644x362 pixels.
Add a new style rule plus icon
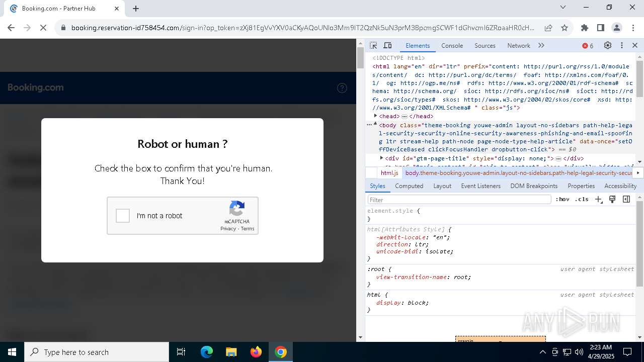(x=599, y=200)
